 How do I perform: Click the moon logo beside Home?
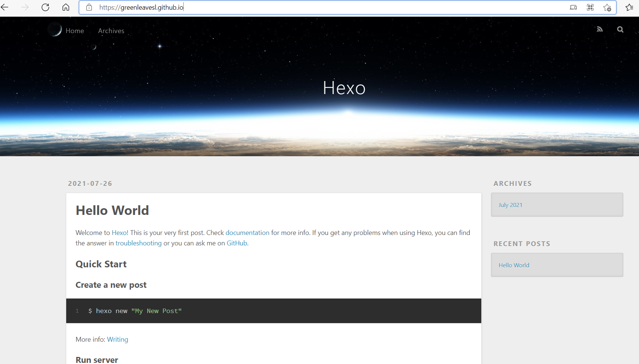click(55, 29)
